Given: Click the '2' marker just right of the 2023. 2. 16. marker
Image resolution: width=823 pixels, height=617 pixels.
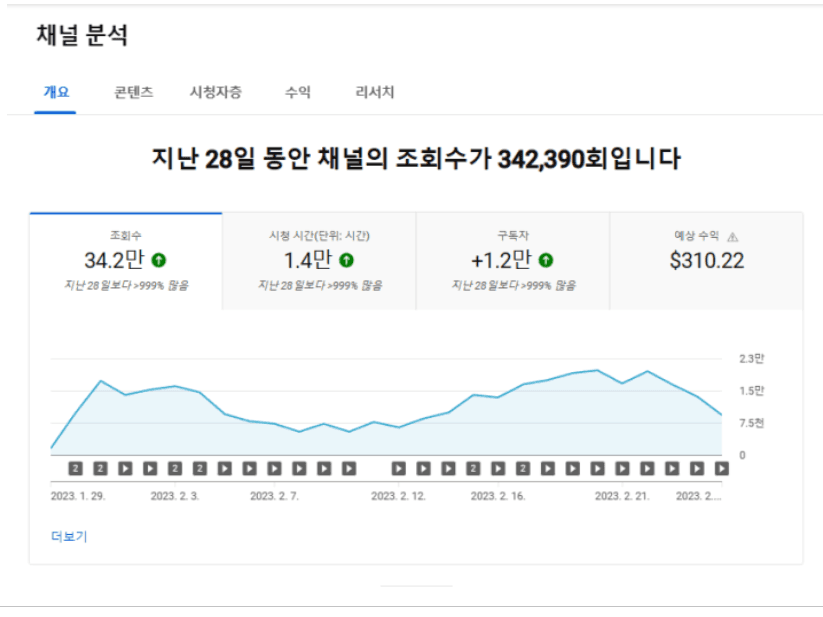Looking at the screenshot, I should coord(523,469).
